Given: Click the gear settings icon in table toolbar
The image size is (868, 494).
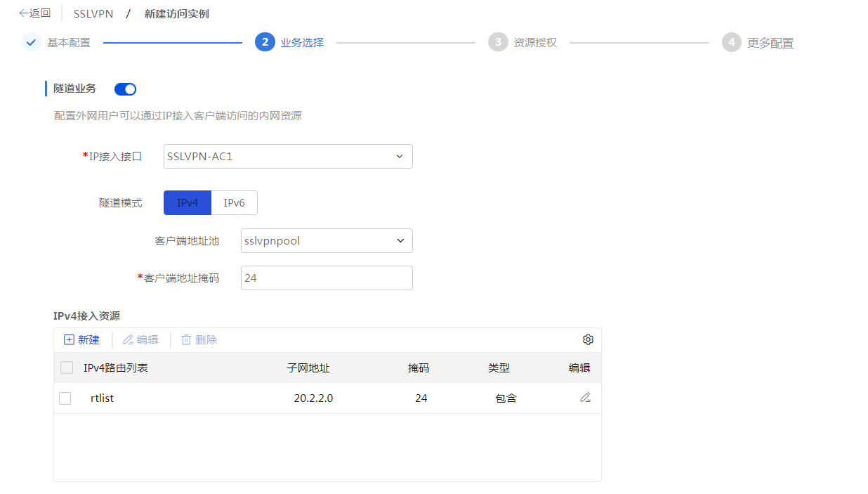Looking at the screenshot, I should [x=588, y=339].
